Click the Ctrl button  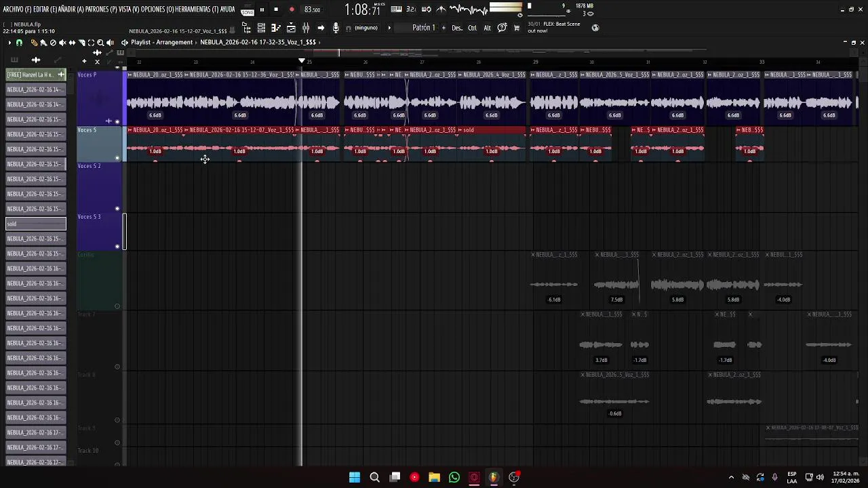[472, 28]
